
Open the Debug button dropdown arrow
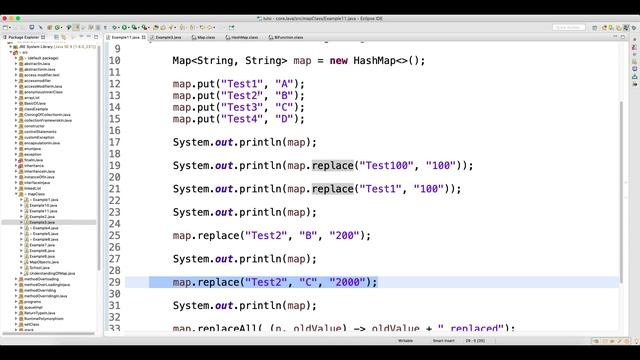coord(119,27)
